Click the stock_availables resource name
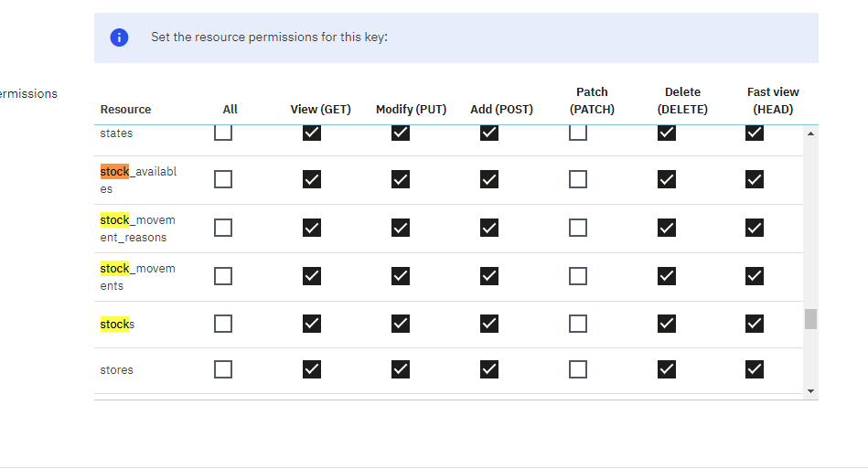Image resolution: width=868 pixels, height=469 pixels. [x=137, y=180]
